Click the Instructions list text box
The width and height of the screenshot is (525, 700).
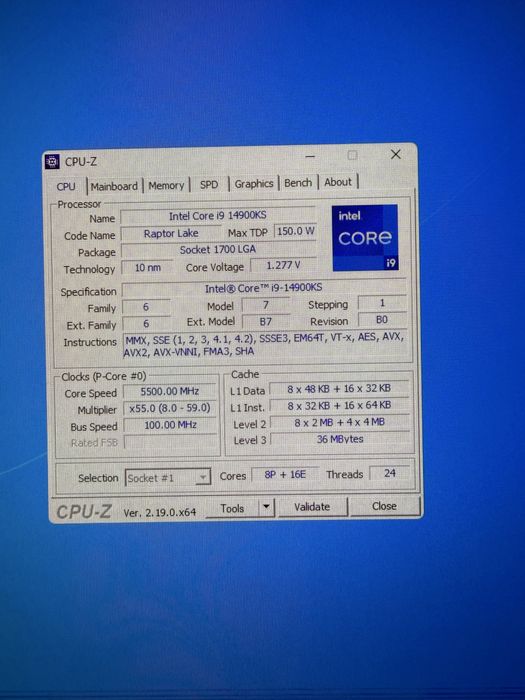(x=265, y=344)
